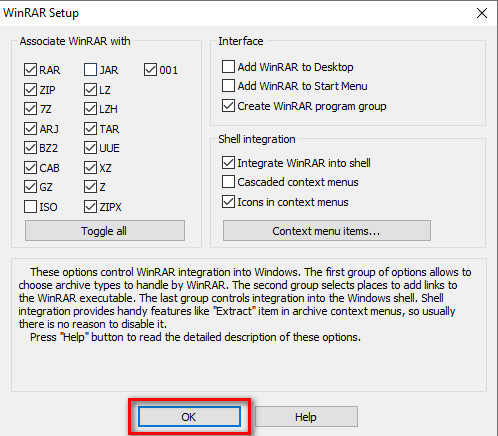Enable the JAR file association
The image size is (498, 436).
(90, 70)
